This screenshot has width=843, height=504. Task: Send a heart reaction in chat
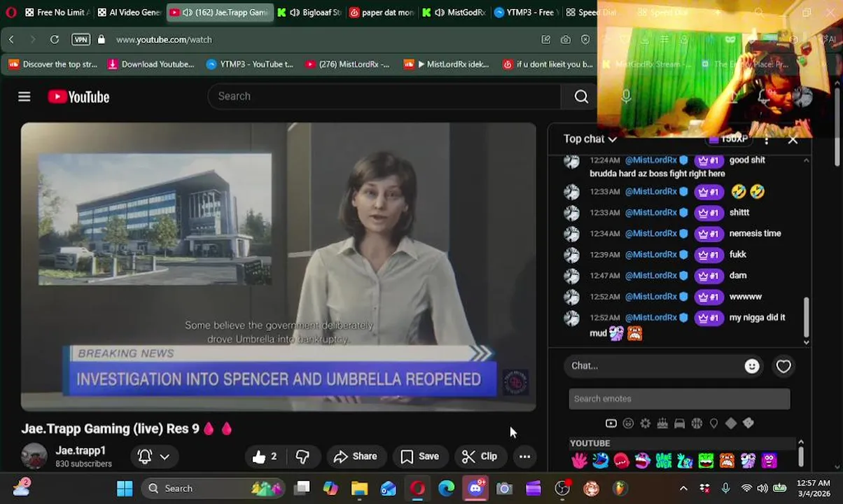click(783, 366)
